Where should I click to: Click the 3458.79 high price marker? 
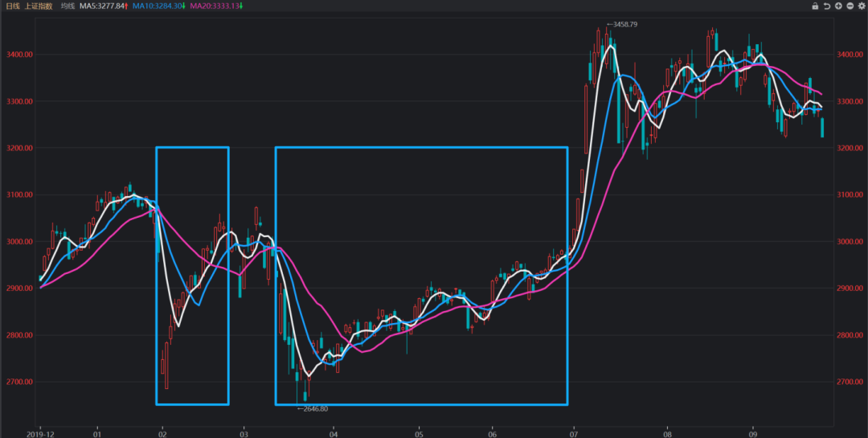tap(624, 25)
